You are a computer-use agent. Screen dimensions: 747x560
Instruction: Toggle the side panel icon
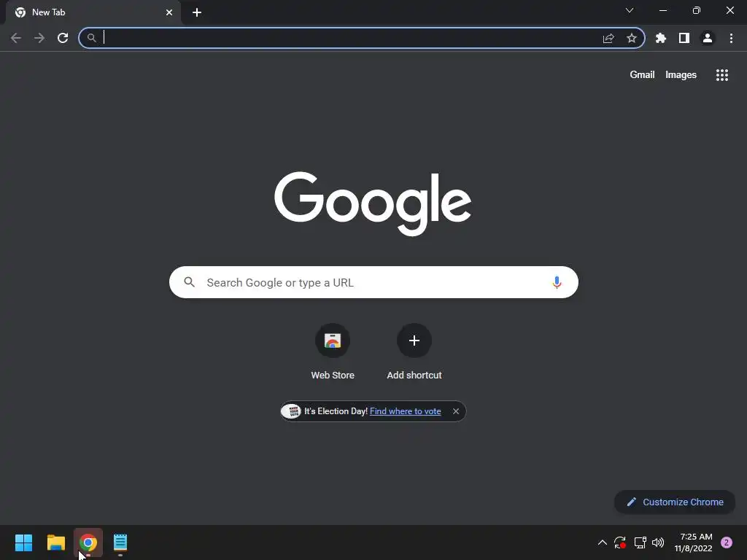[x=684, y=38]
